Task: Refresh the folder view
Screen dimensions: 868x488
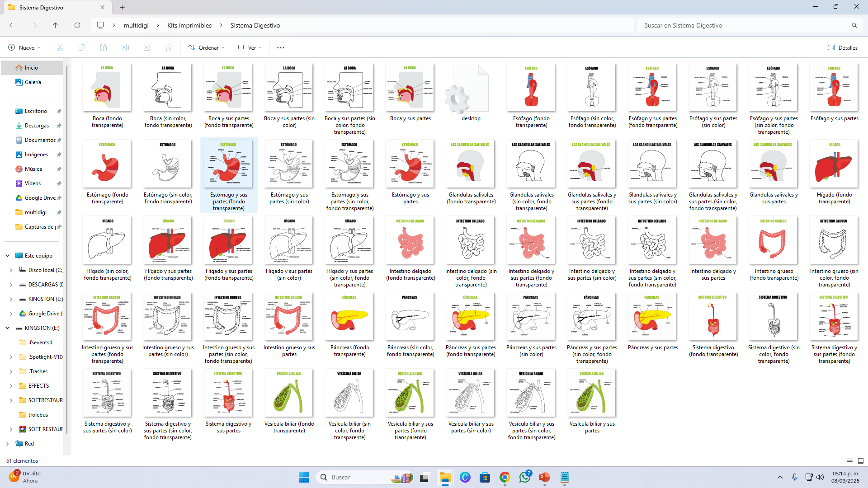Action: (x=77, y=25)
